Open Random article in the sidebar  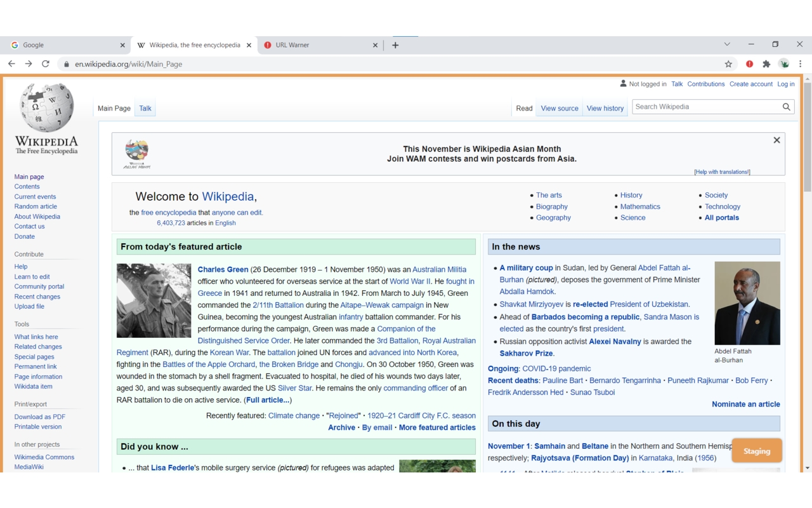point(36,206)
